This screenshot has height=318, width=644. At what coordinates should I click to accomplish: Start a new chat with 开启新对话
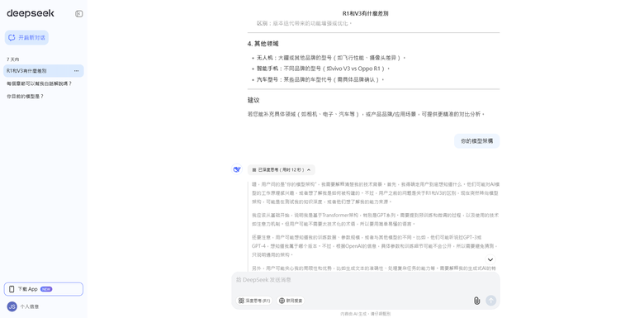click(x=26, y=37)
